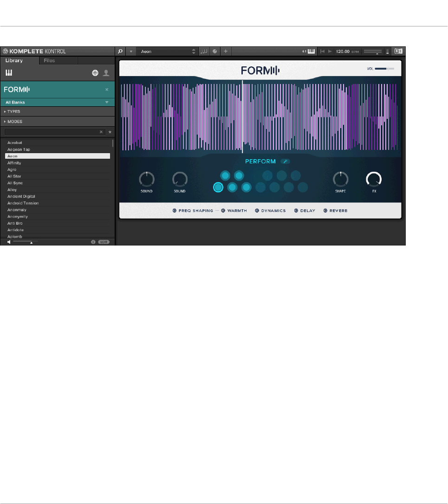This screenshot has height=504, width=448.
Task: Adjust the header master volume slider
Action: point(373,52)
